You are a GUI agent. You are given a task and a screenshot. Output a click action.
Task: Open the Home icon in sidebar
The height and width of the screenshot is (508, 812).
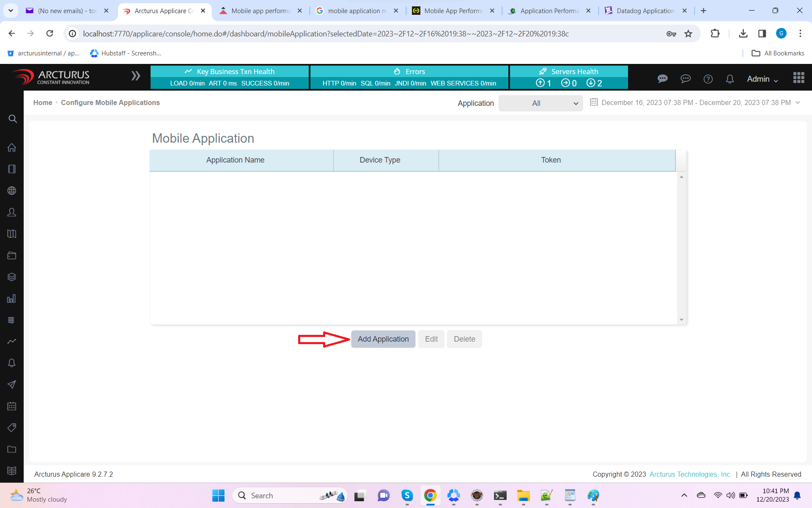12,148
